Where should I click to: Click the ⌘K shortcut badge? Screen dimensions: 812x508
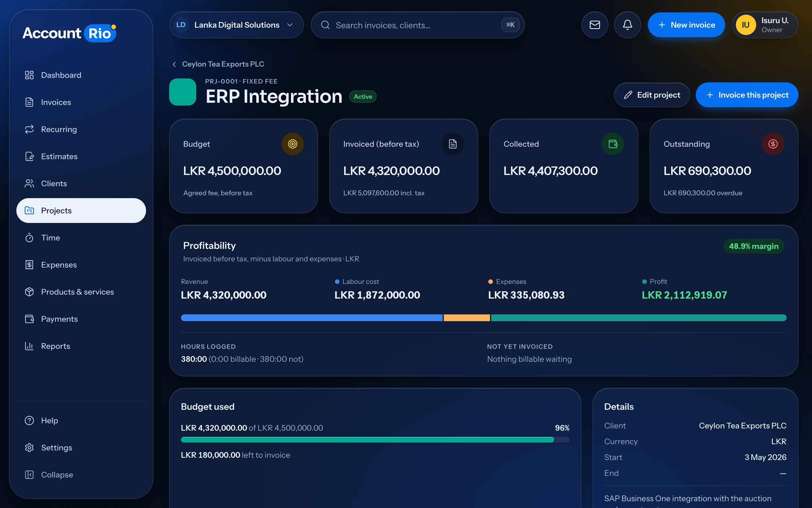click(x=510, y=25)
